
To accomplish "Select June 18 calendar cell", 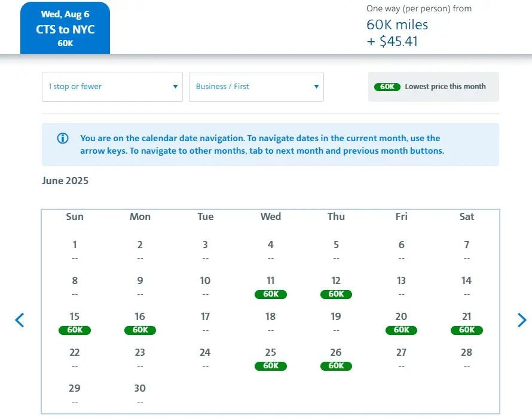I will click(x=271, y=322).
